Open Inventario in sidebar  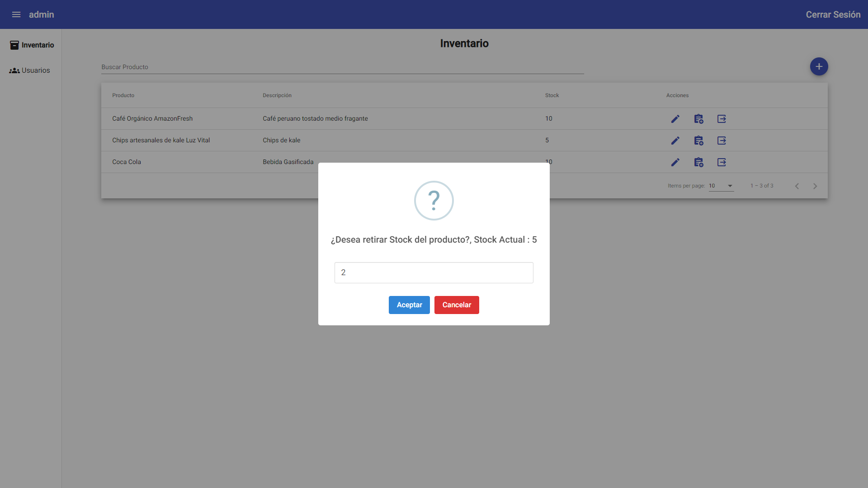click(x=32, y=45)
